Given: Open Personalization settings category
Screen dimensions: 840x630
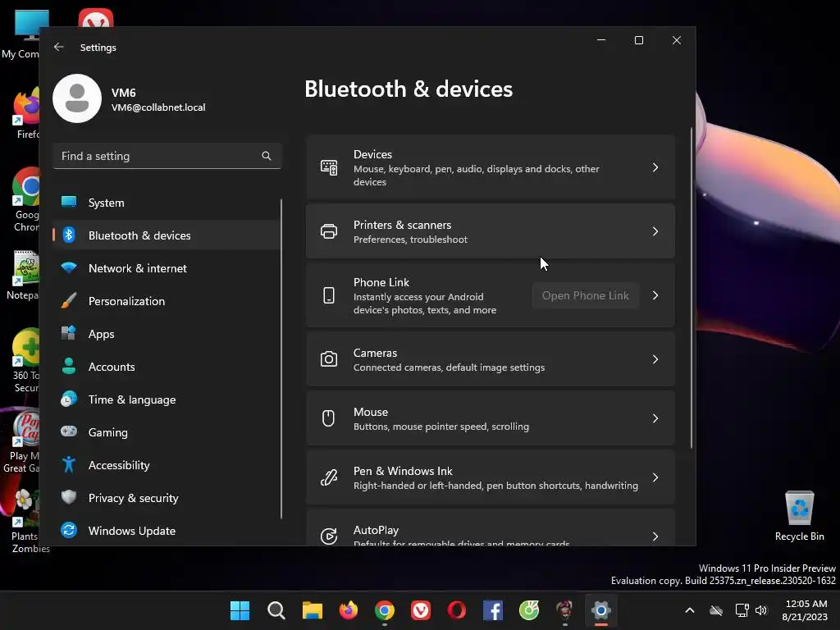Looking at the screenshot, I should (166, 301).
